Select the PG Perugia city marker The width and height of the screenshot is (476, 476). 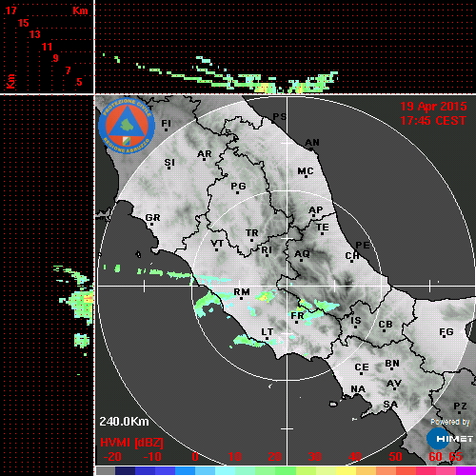[x=237, y=192]
